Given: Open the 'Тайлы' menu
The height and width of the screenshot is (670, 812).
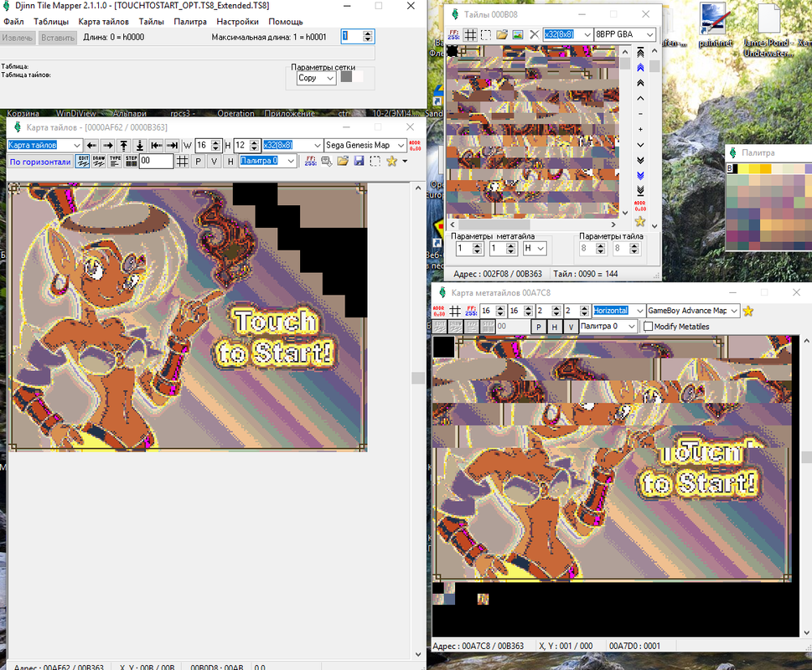Looking at the screenshot, I should pos(151,22).
